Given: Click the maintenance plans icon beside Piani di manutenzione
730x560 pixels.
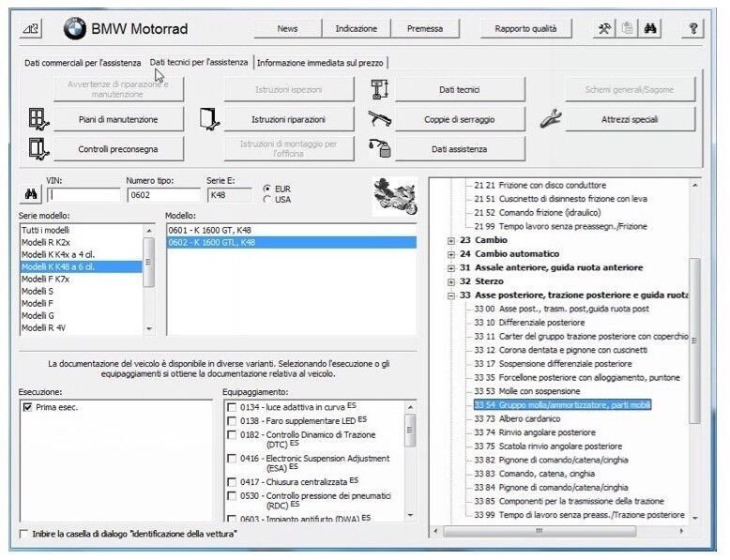Looking at the screenshot, I should click(37, 119).
